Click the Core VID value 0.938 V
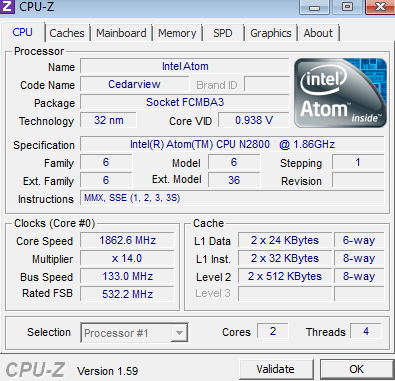This screenshot has height=381, width=395. coord(254,120)
